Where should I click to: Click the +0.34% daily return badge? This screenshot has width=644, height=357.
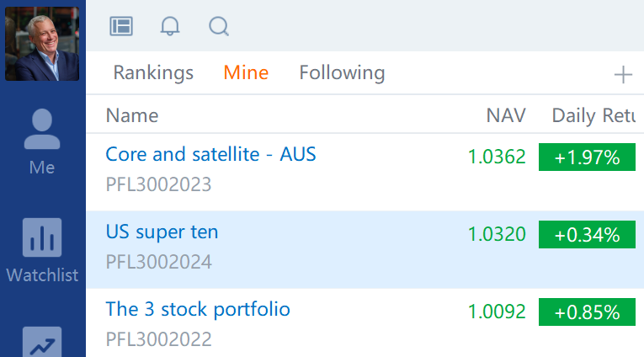pos(587,234)
